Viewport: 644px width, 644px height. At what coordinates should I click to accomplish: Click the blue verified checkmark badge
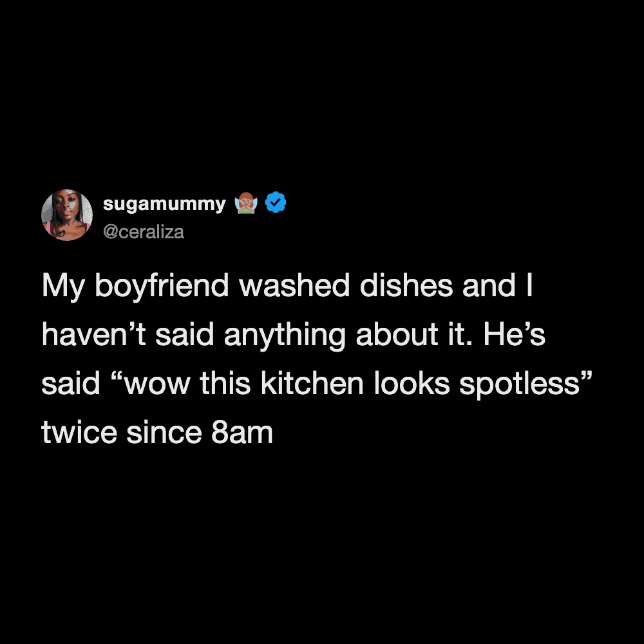(275, 202)
